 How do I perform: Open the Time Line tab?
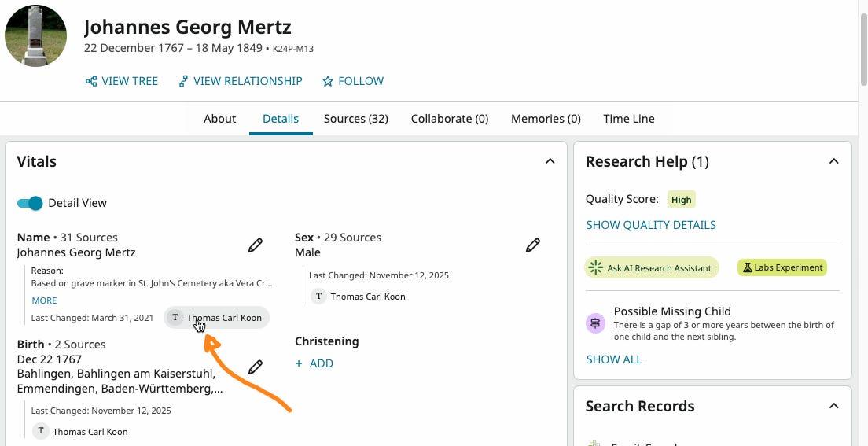[629, 119]
